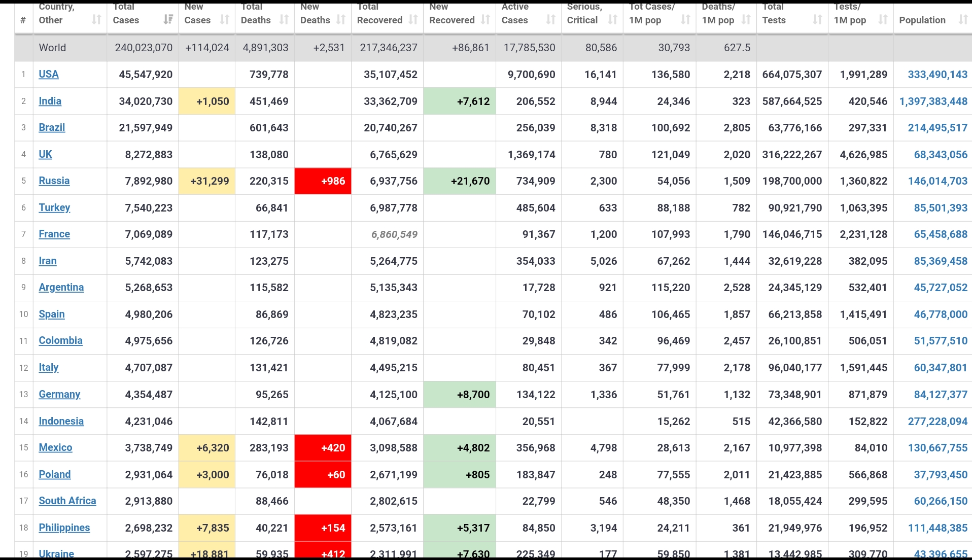The image size is (972, 560).
Task: Open Brazil population link 214,495,517
Action: pos(938,127)
